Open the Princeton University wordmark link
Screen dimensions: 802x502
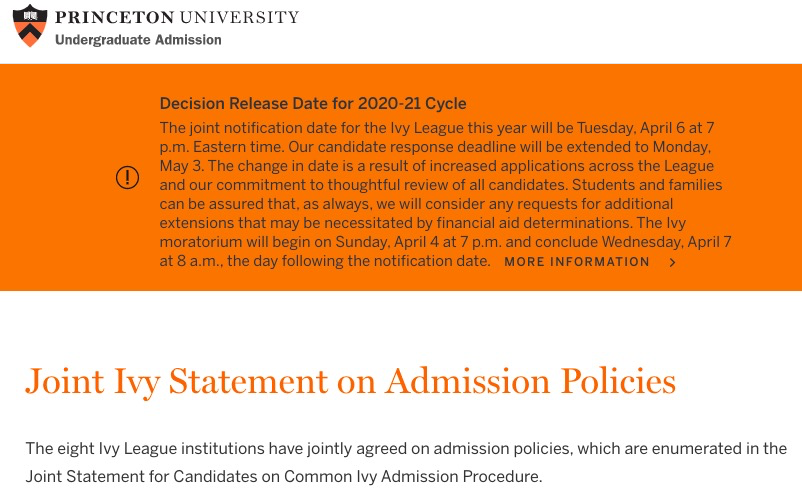177,17
